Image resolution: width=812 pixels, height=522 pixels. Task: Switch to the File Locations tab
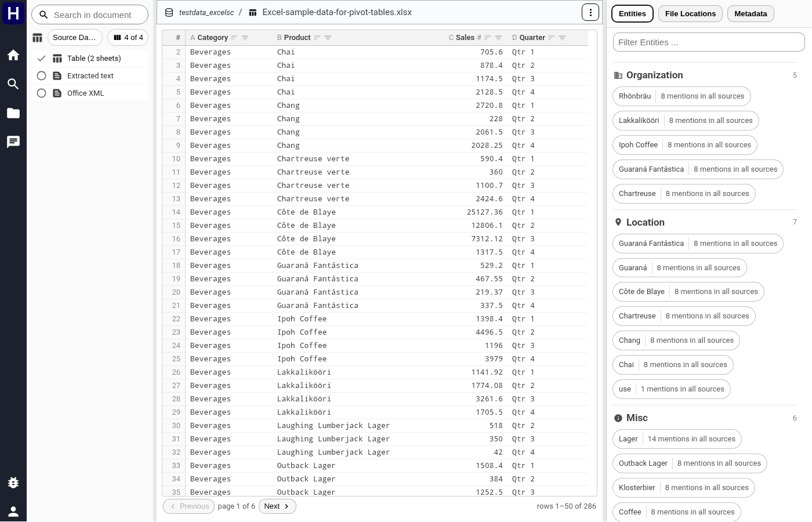coord(690,14)
